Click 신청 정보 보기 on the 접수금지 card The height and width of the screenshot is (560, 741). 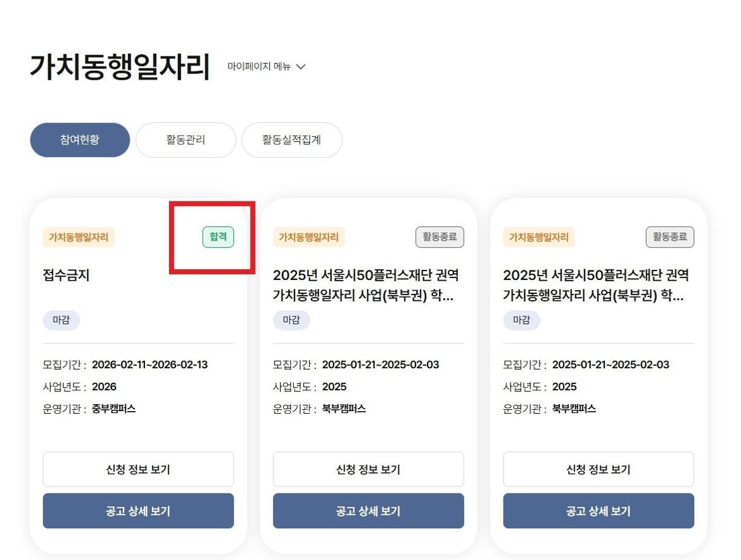pos(138,469)
